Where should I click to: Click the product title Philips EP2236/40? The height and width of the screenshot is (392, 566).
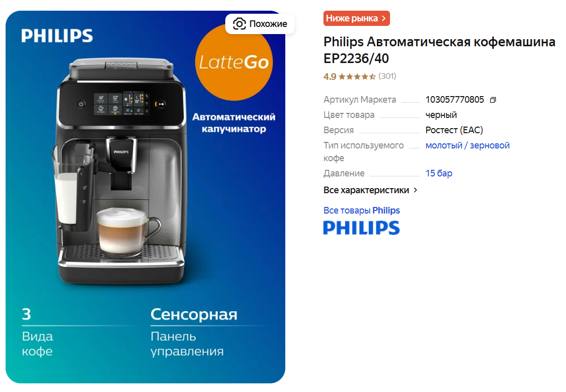tap(439, 50)
